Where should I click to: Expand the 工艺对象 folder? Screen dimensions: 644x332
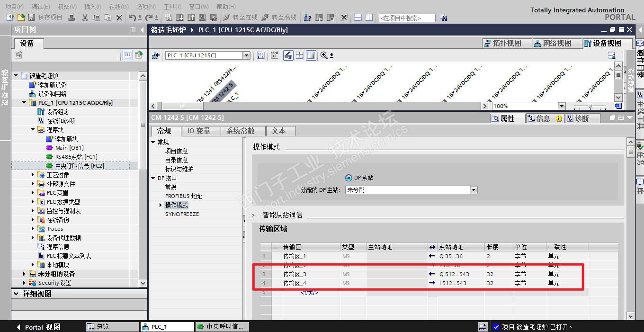[x=33, y=175]
